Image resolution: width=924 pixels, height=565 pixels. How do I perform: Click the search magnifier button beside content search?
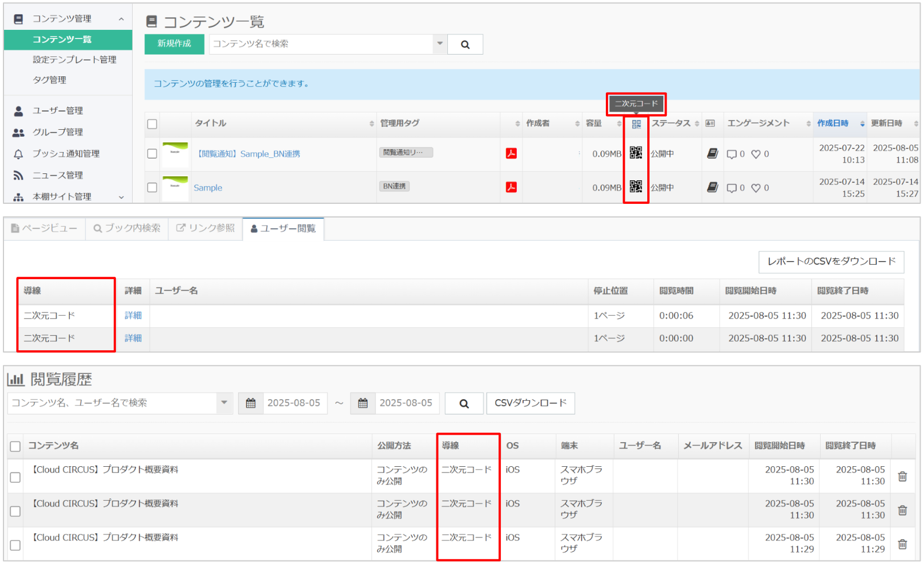click(465, 44)
